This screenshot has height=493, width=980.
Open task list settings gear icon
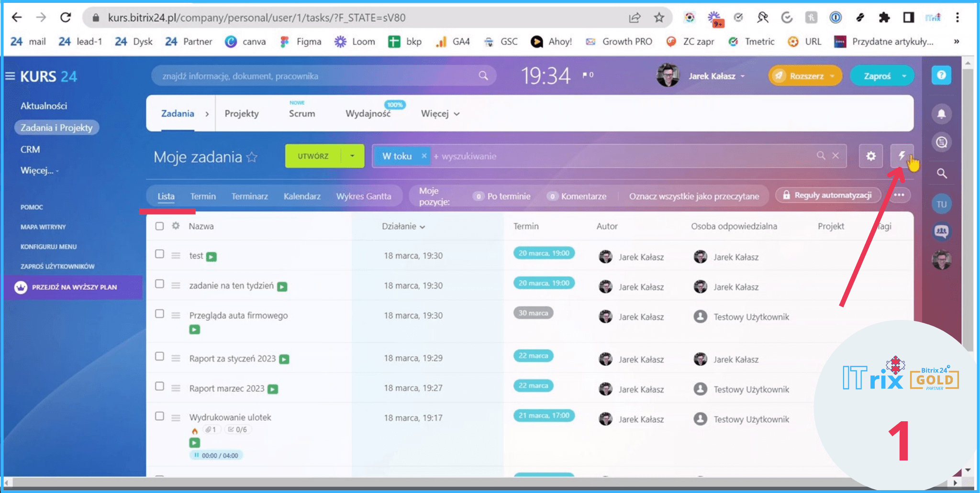870,156
